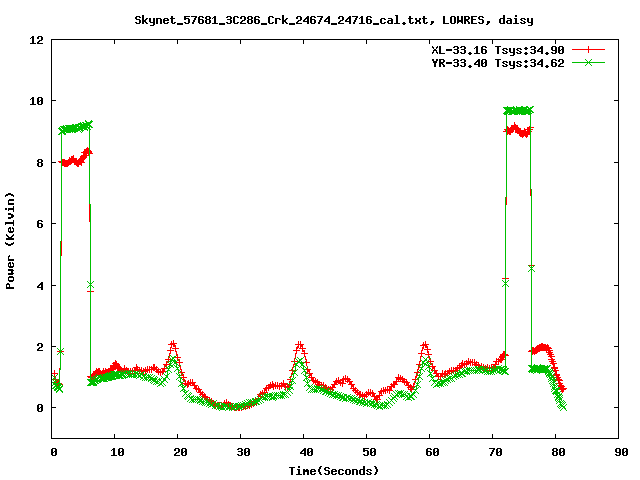Image resolution: width=640 pixels, height=480 pixels.
Task: Click y-axis tick label 6
Action: tap(40, 224)
